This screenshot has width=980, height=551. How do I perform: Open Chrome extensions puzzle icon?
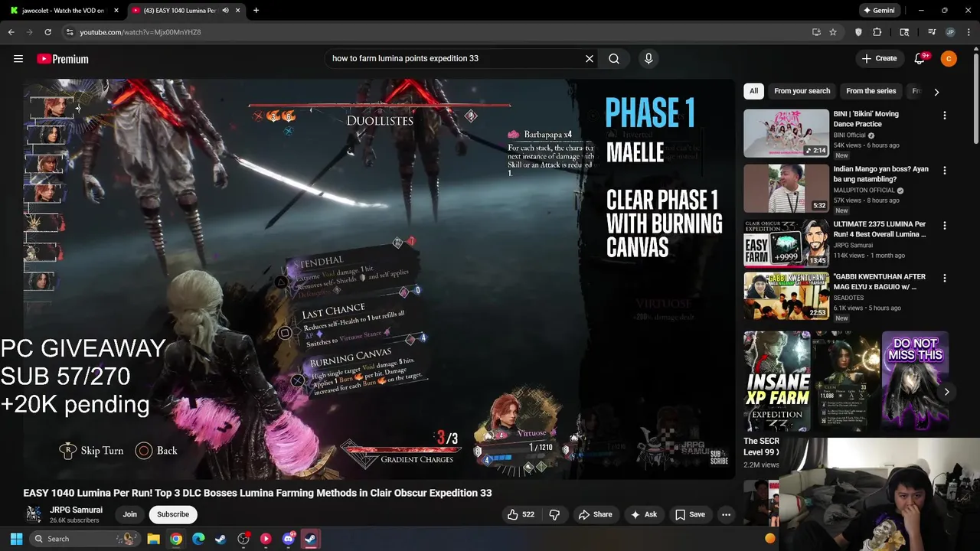877,32
